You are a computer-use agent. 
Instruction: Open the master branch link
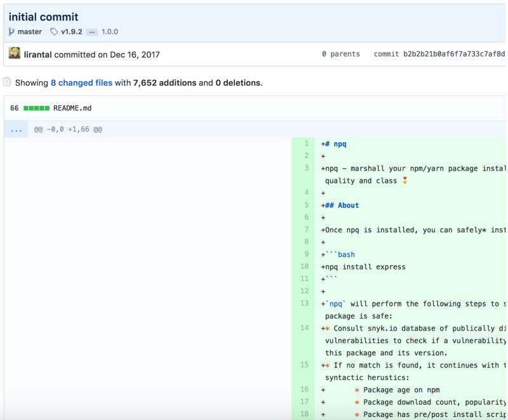tap(30, 32)
